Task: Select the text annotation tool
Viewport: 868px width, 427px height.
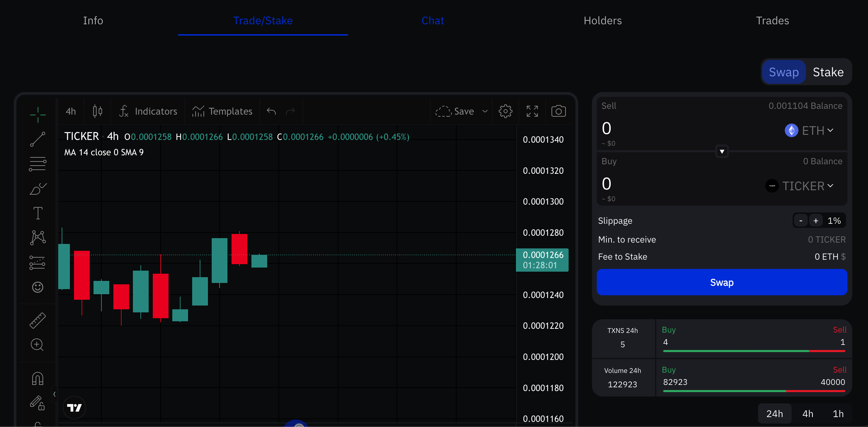Action: (37, 213)
